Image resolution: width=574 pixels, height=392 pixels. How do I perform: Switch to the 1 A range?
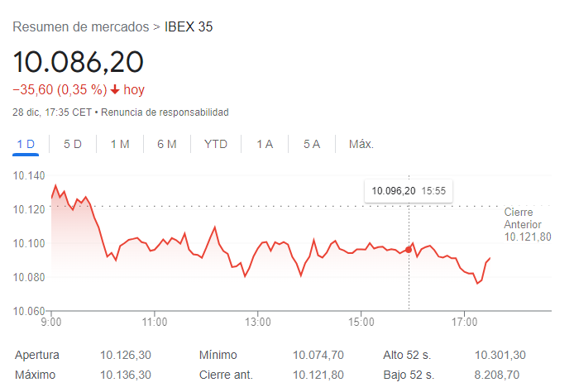(x=265, y=144)
